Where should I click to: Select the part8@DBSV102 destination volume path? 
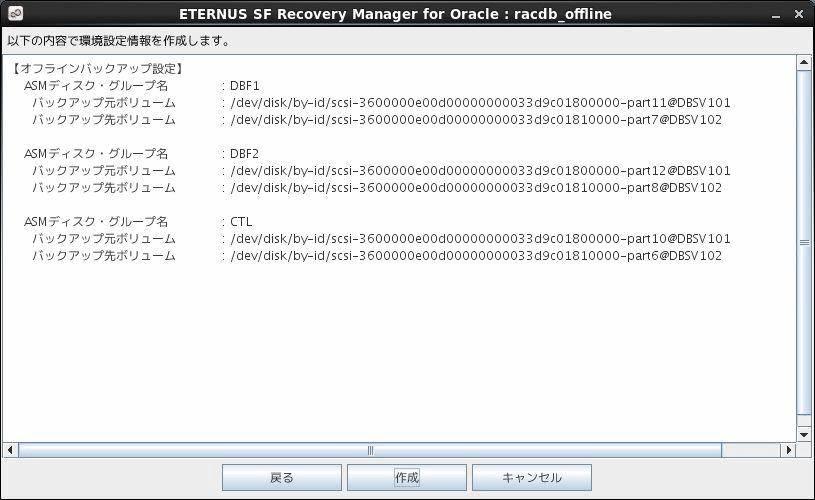tap(476, 188)
